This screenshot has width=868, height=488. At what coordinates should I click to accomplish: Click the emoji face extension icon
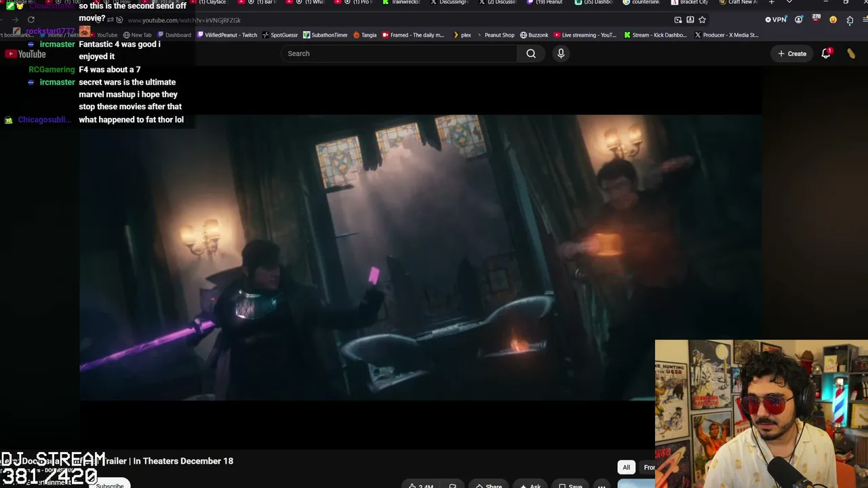[x=833, y=20]
